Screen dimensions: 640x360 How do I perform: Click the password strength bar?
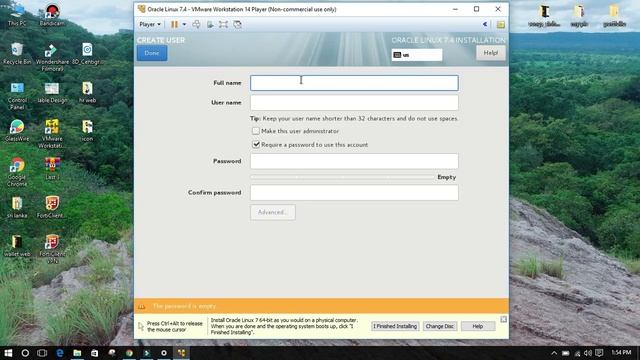(x=342, y=177)
